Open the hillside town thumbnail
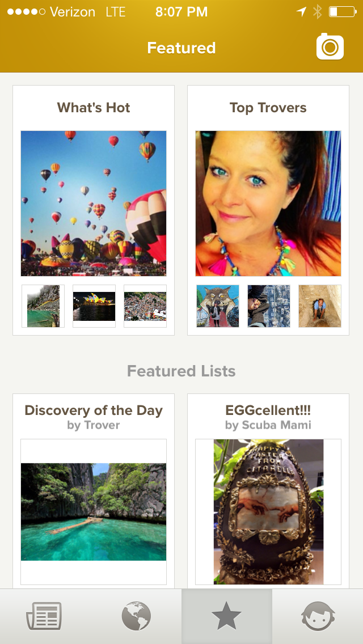 [x=145, y=306]
